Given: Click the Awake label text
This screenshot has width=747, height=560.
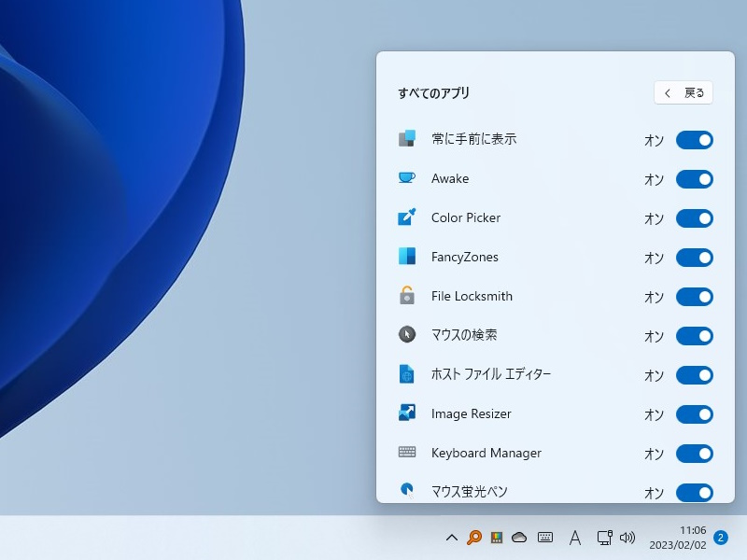Looking at the screenshot, I should click(450, 178).
